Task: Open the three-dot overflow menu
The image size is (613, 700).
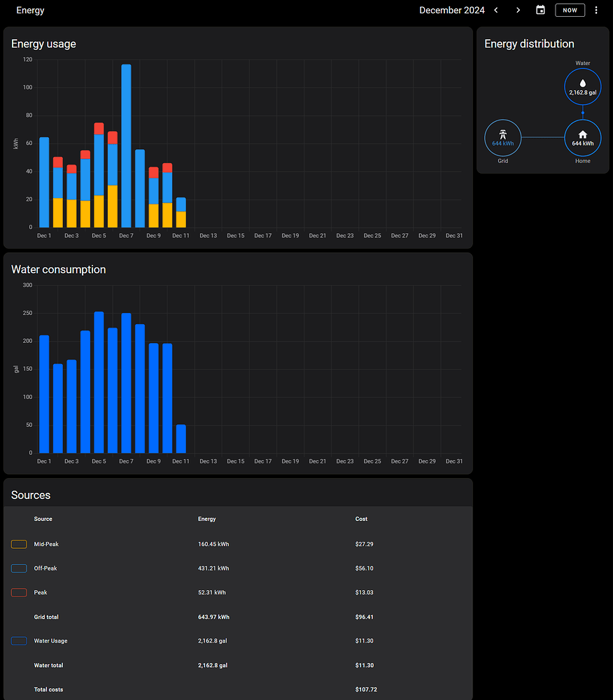Action: point(596,10)
